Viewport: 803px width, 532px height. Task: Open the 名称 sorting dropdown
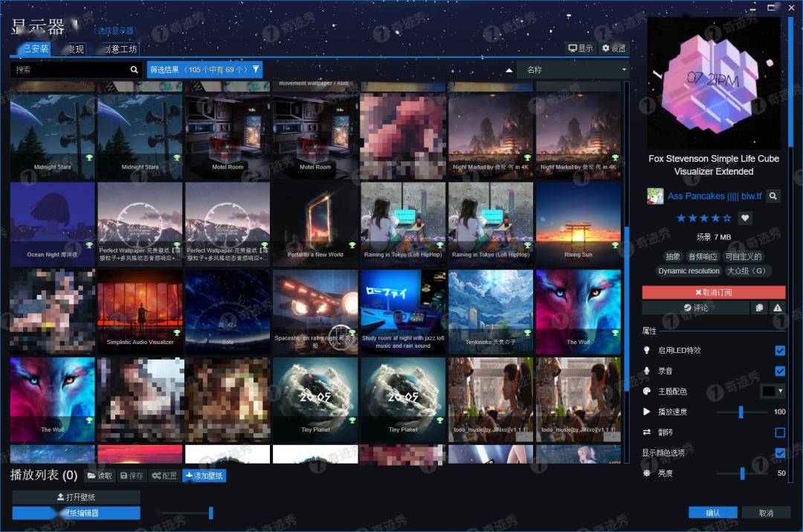tap(573, 69)
